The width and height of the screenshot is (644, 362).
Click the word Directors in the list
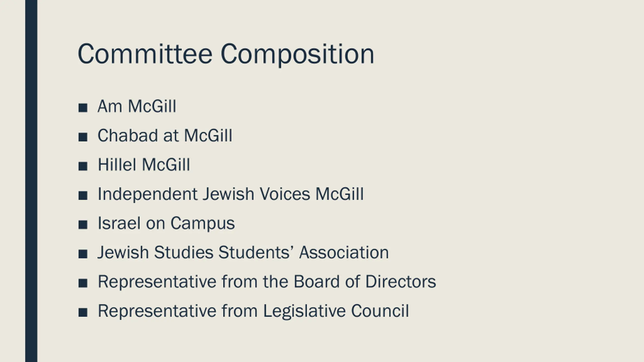pyautogui.click(x=401, y=282)
